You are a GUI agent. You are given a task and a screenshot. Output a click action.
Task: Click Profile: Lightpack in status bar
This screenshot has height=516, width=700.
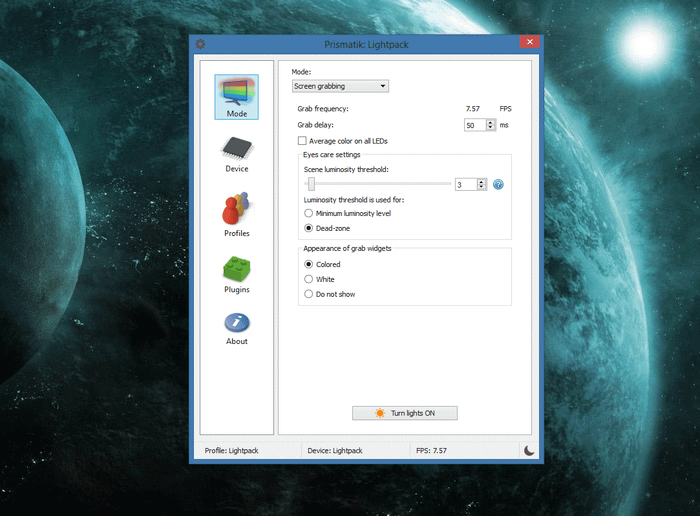(231, 450)
